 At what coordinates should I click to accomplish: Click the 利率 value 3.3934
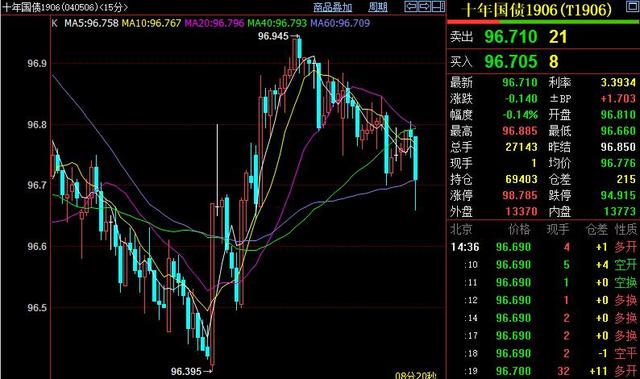tap(618, 82)
